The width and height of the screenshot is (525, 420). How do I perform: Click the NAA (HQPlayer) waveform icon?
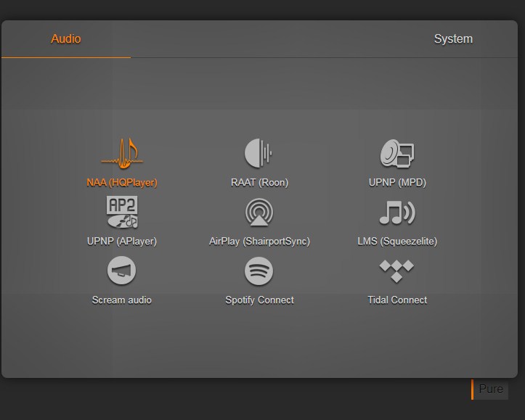[122, 154]
